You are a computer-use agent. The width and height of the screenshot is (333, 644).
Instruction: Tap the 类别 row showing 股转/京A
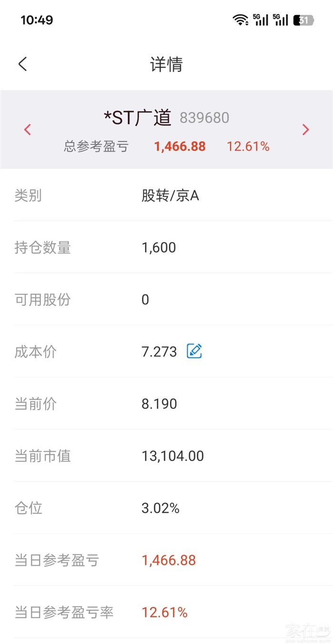click(x=166, y=196)
